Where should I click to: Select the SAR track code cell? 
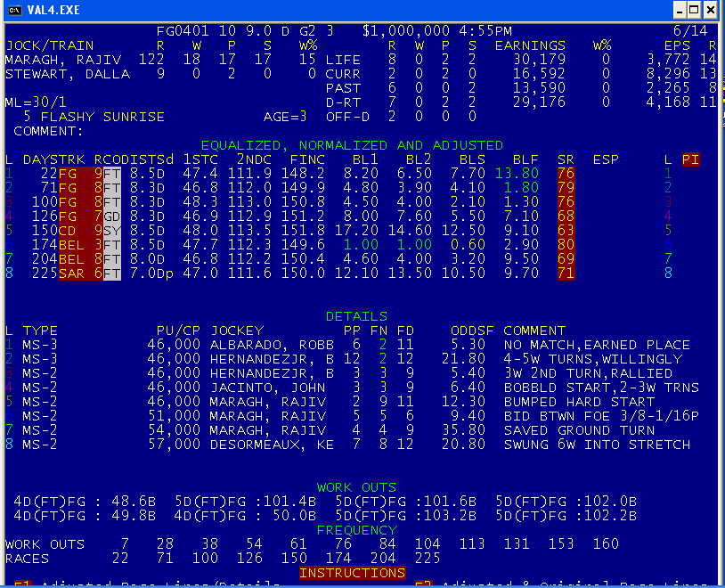[x=71, y=274]
